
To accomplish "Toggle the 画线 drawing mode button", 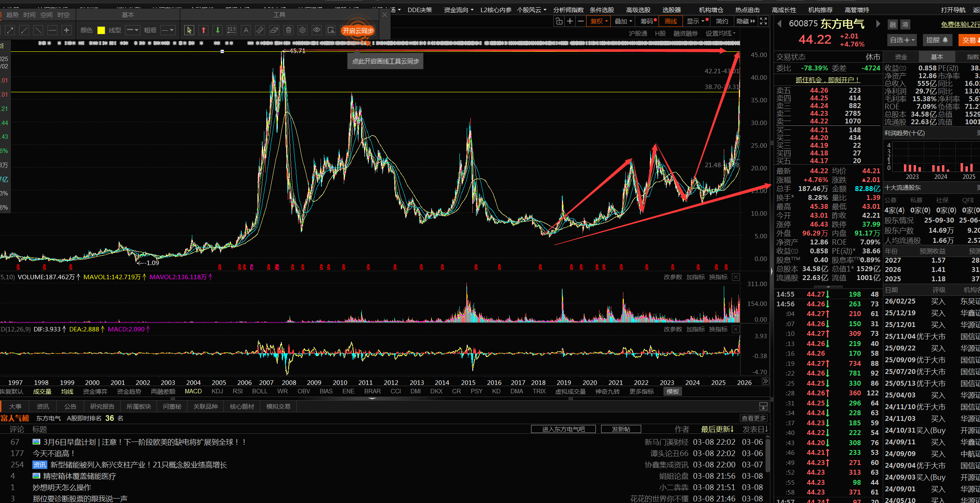I will pos(671,21).
